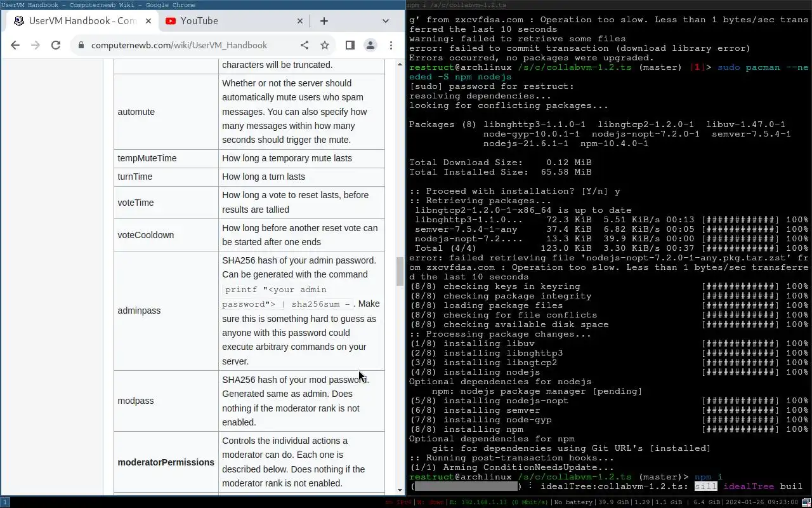The height and width of the screenshot is (508, 812).
Task: Click the 'modpass' table cell
Action: (x=166, y=401)
